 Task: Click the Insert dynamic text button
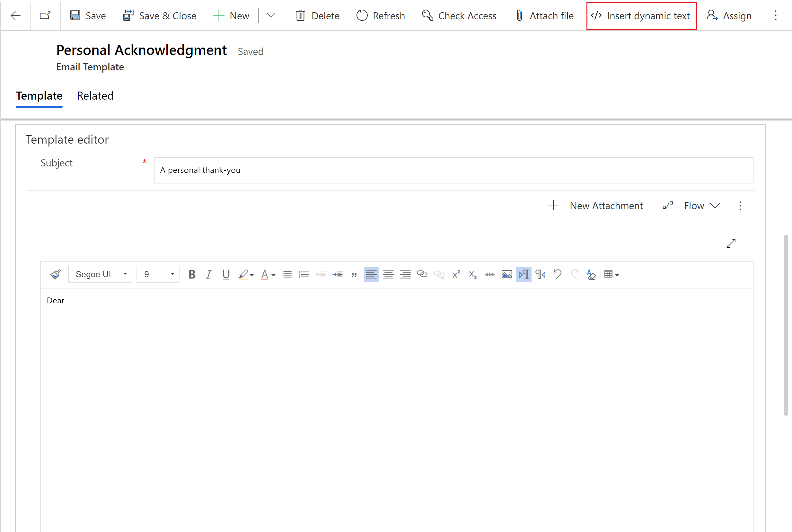click(640, 15)
